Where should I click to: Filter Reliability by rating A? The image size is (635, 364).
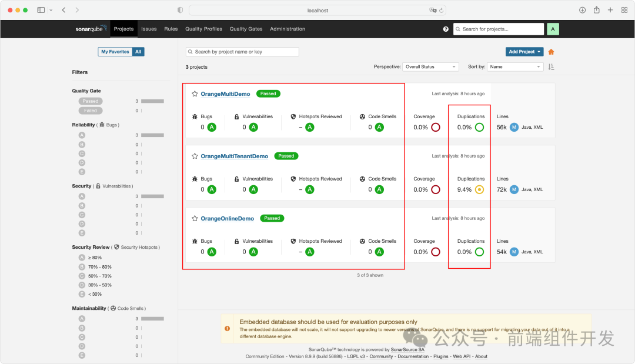(x=82, y=135)
